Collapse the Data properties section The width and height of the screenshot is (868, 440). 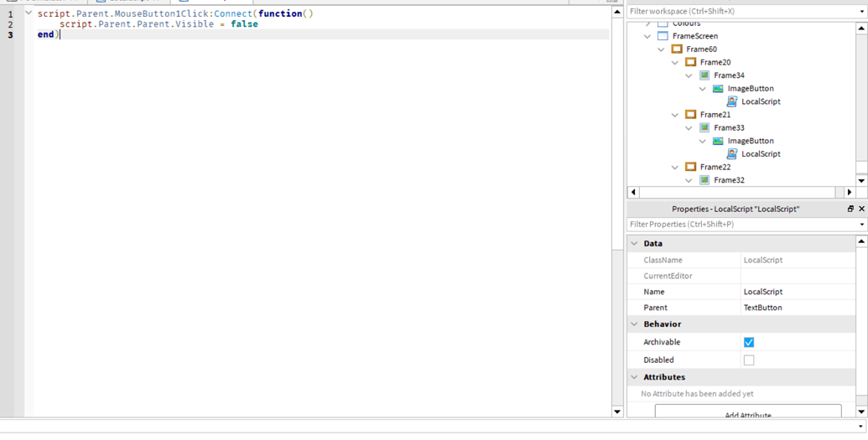click(x=634, y=244)
